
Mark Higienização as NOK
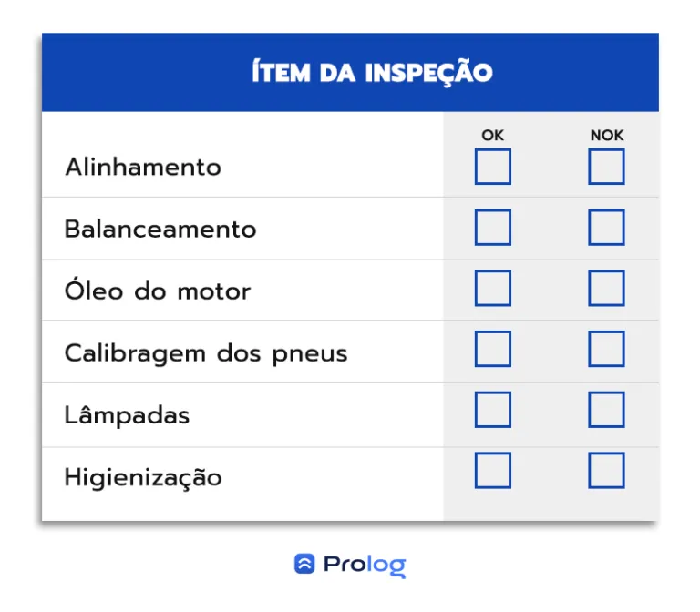click(x=606, y=470)
